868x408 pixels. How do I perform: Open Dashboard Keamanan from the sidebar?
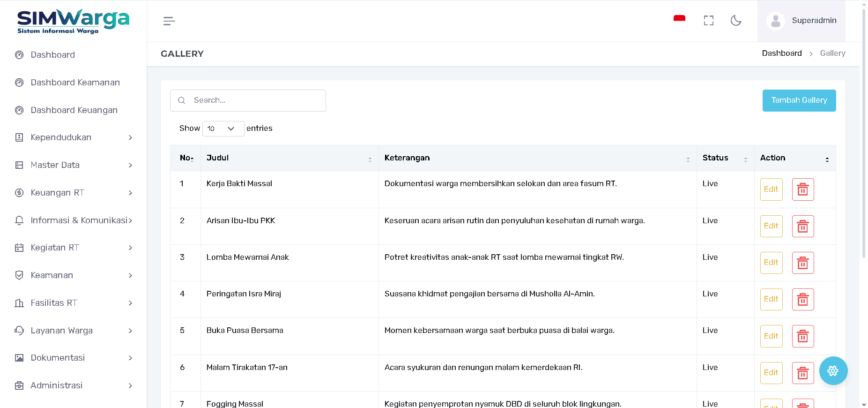(75, 83)
